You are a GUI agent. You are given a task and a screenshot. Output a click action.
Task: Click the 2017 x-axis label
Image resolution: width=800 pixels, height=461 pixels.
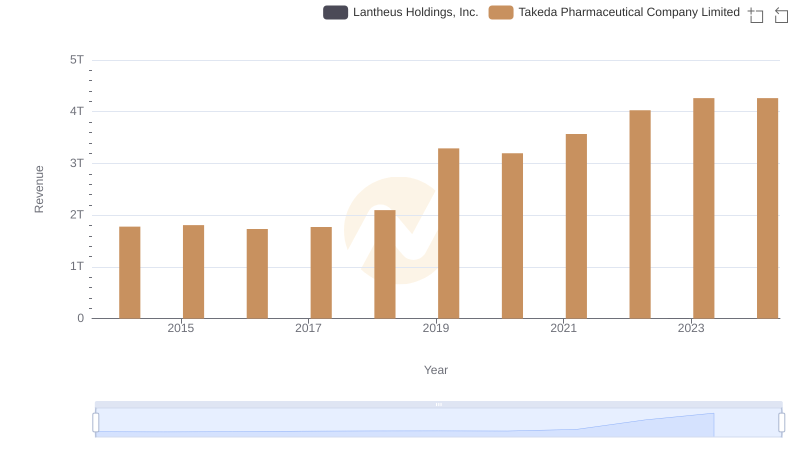pyautogui.click(x=308, y=328)
